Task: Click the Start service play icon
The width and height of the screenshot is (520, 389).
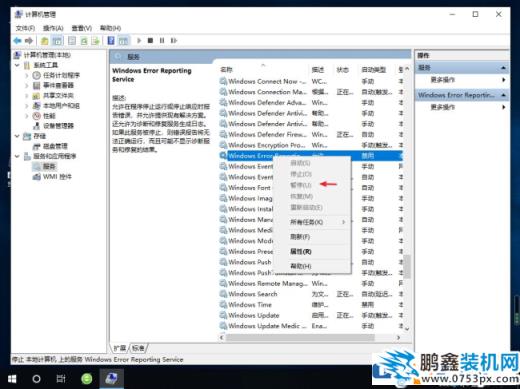Action: point(139,41)
